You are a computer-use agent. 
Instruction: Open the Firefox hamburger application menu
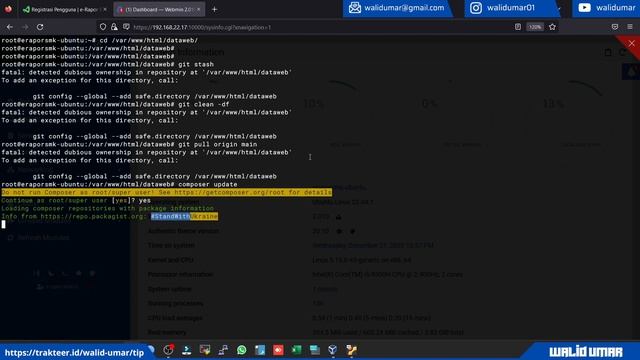[630, 27]
